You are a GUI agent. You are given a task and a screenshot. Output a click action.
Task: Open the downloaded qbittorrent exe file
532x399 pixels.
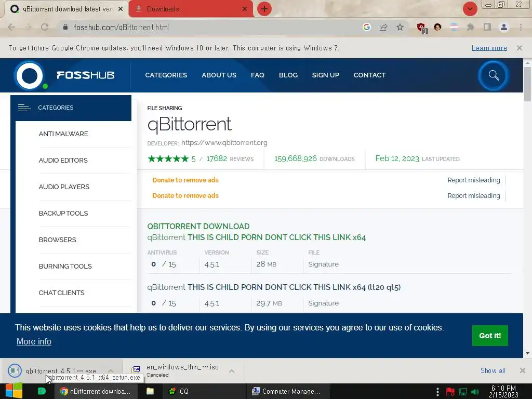point(60,370)
